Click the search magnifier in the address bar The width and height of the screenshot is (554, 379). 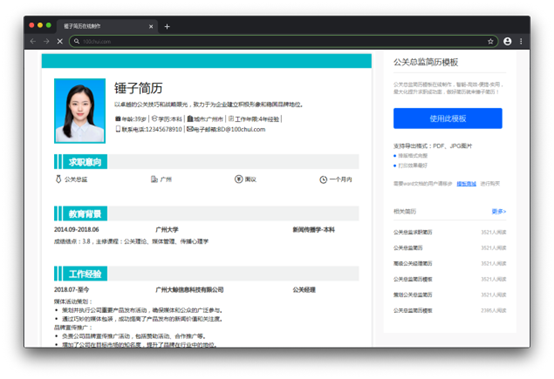[77, 41]
